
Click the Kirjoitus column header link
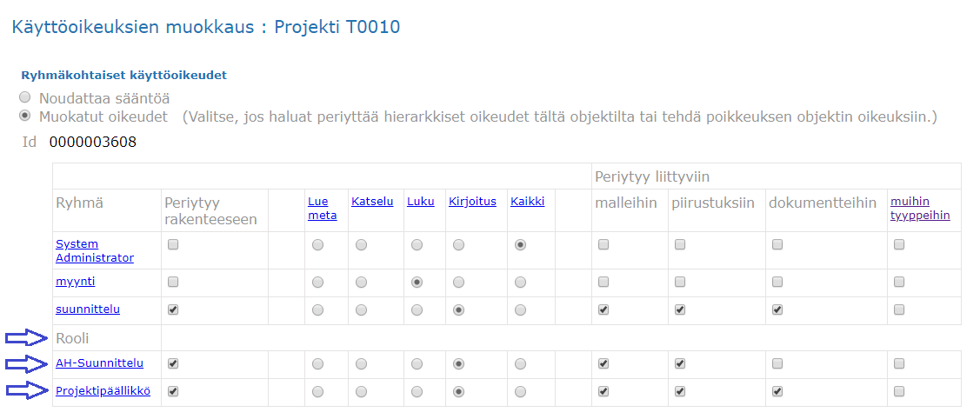(472, 202)
